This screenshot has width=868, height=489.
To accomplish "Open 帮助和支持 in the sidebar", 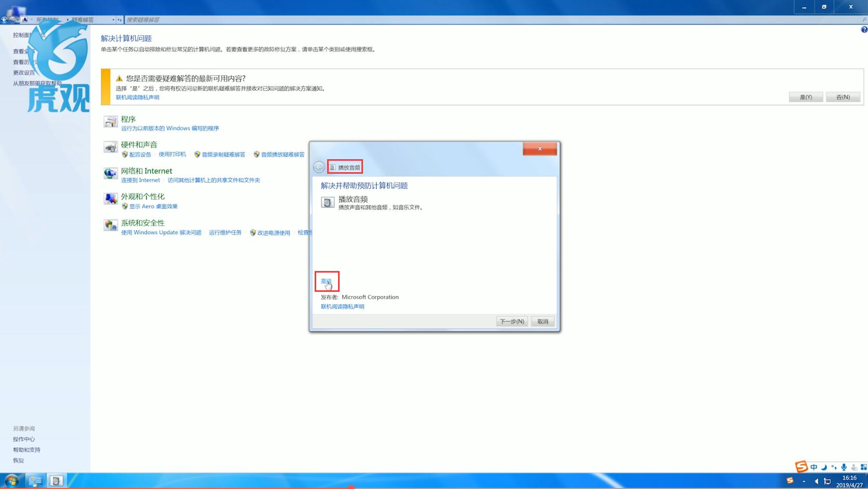I will [27, 450].
